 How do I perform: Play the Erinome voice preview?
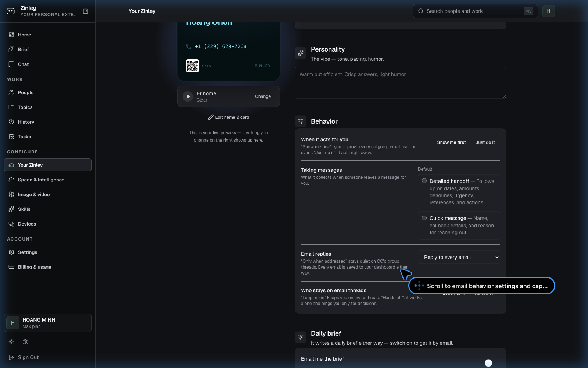tap(188, 96)
